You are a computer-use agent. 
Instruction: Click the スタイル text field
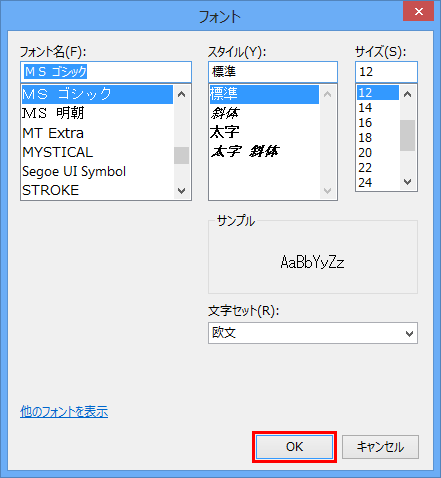pyautogui.click(x=273, y=72)
